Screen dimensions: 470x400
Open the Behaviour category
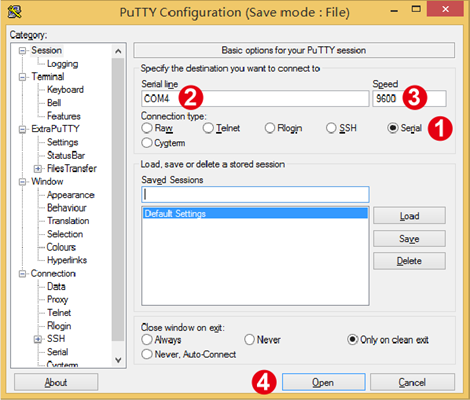67,208
